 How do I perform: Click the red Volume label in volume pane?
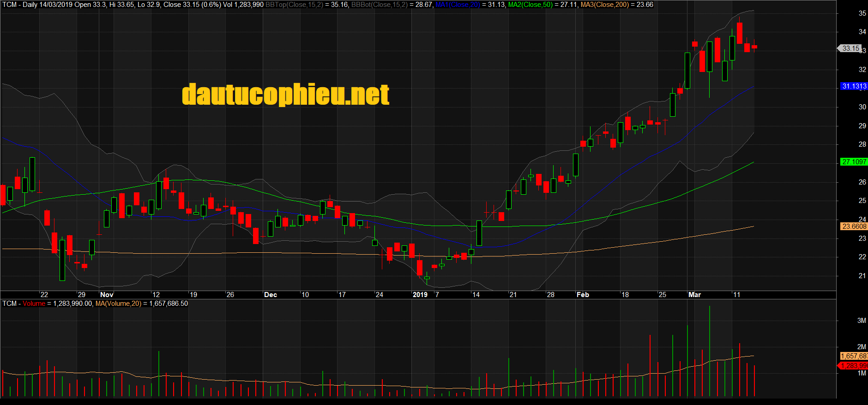pyautogui.click(x=34, y=304)
